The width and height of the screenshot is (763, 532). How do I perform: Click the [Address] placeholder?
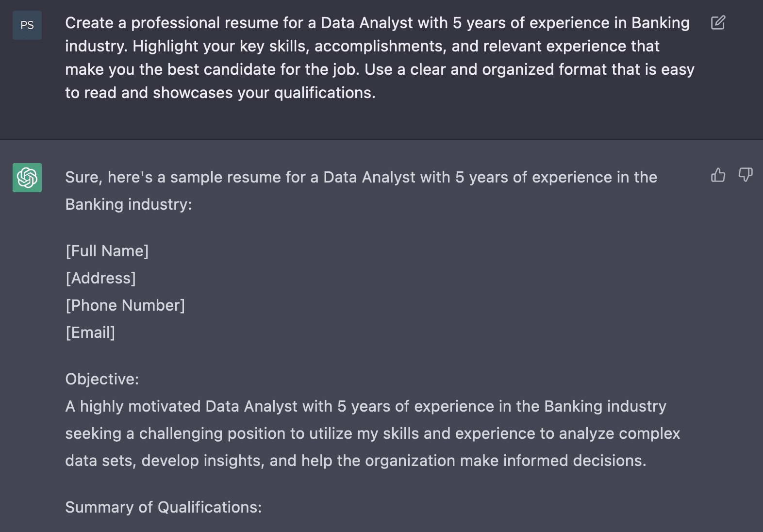coord(101,278)
